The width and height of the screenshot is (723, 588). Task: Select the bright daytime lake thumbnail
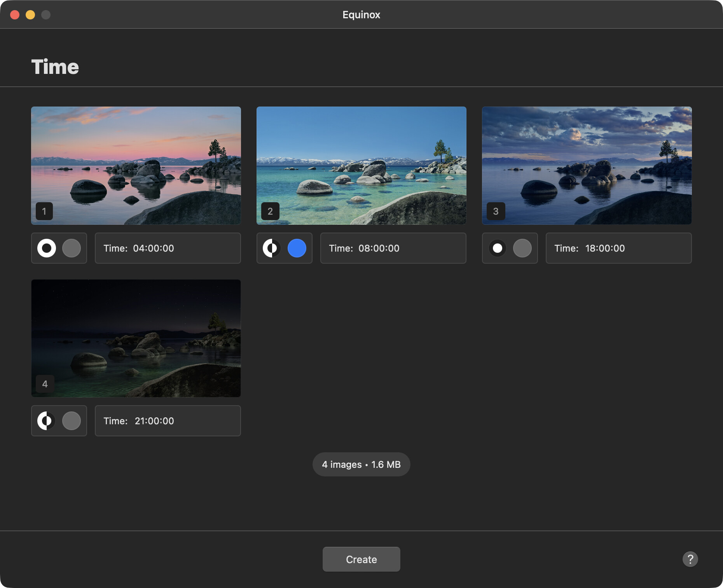tap(361, 166)
